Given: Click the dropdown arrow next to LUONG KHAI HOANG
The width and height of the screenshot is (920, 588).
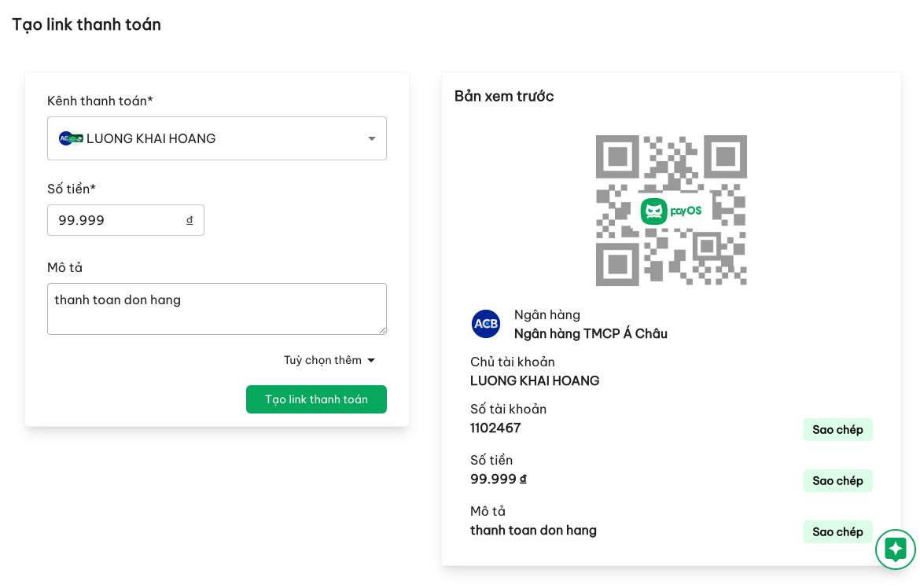Looking at the screenshot, I should pos(372,138).
